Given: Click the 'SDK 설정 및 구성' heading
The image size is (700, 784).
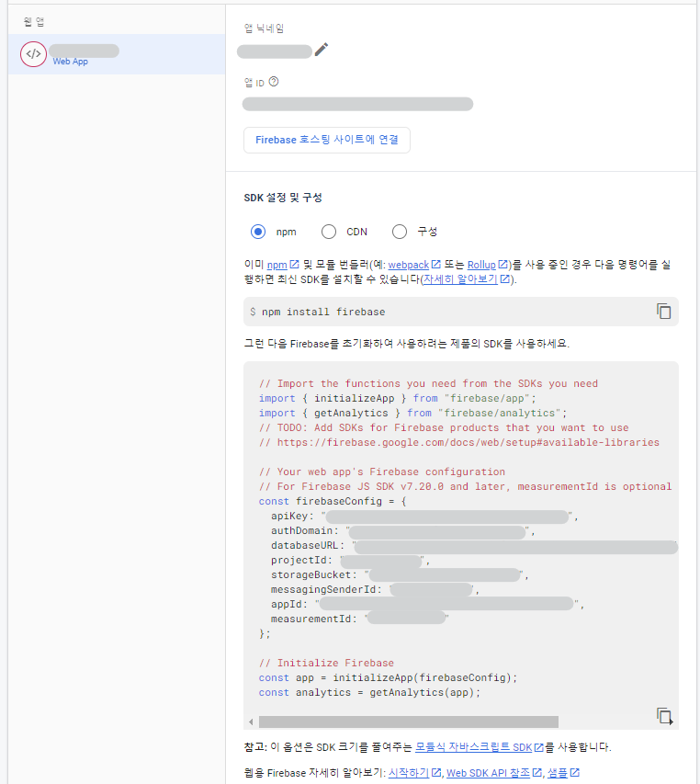Looking at the screenshot, I should click(283, 198).
